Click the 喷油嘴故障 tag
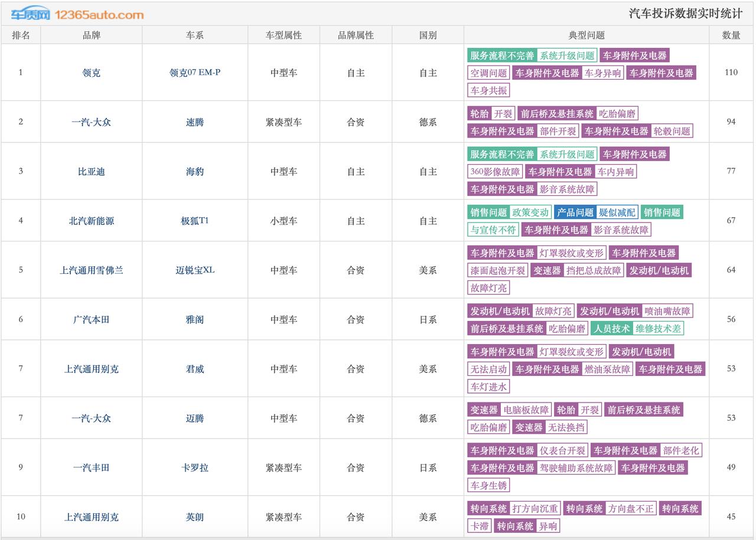Viewport: 756px width, 540px height. click(667, 311)
